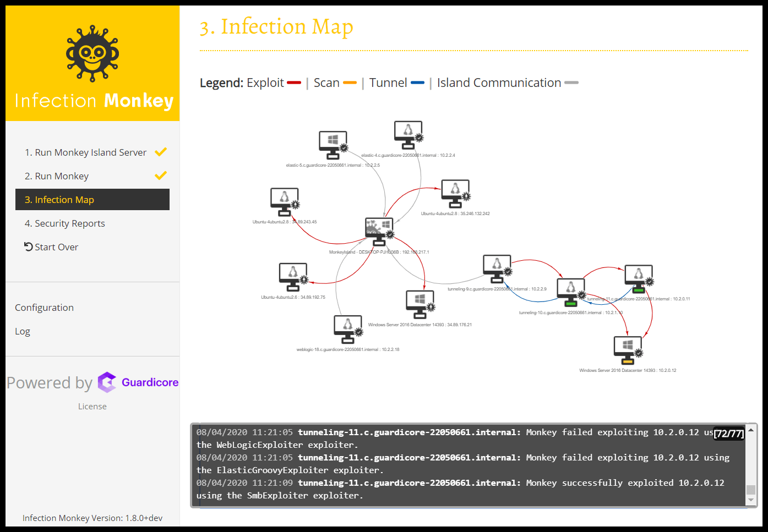Click label 'Windows Server 2016 Datacenter 14393 : 10.2.0.12'
Image resolution: width=768 pixels, height=532 pixels.
click(x=628, y=370)
